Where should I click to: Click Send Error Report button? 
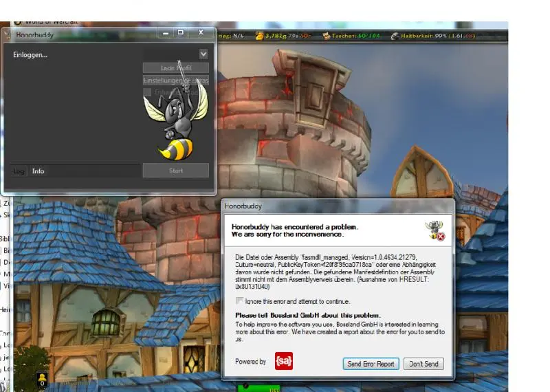[371, 364]
